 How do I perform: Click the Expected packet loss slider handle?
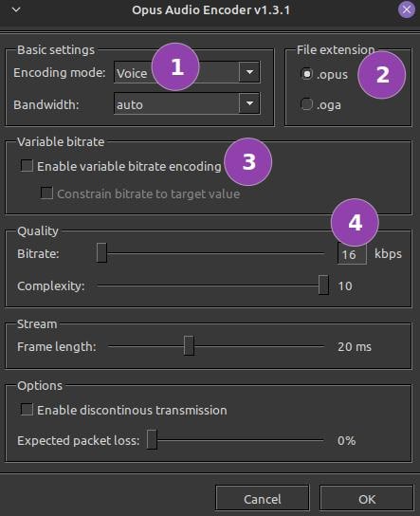(152, 439)
